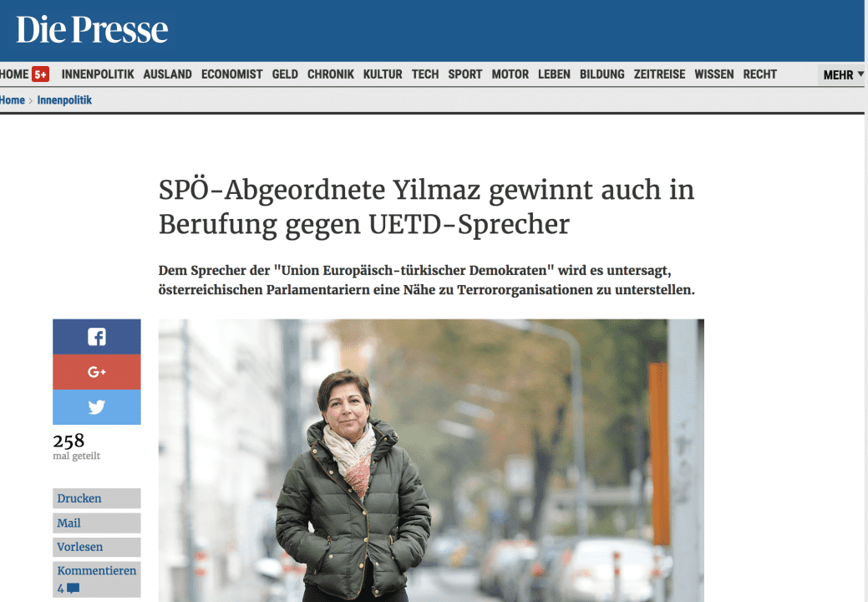The height and width of the screenshot is (602, 868).
Task: Share article via Facebook icon
Action: click(96, 337)
